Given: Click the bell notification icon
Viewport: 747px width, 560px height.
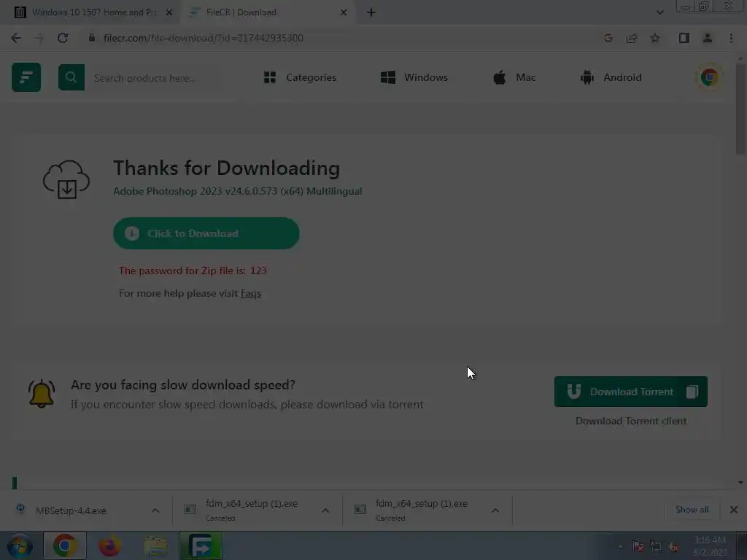Looking at the screenshot, I should point(42,394).
